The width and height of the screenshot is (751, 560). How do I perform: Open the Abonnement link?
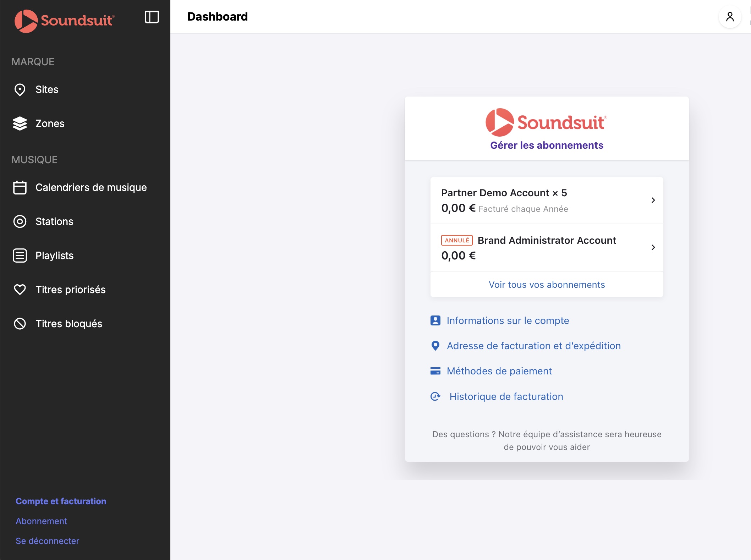click(x=41, y=521)
